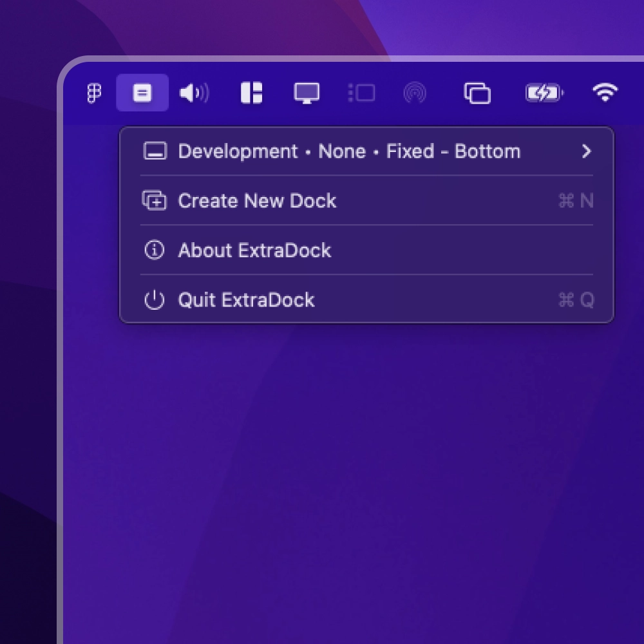Image resolution: width=644 pixels, height=644 pixels.
Task: Click the power icon beside Quit ExtraDock
Action: point(154,299)
